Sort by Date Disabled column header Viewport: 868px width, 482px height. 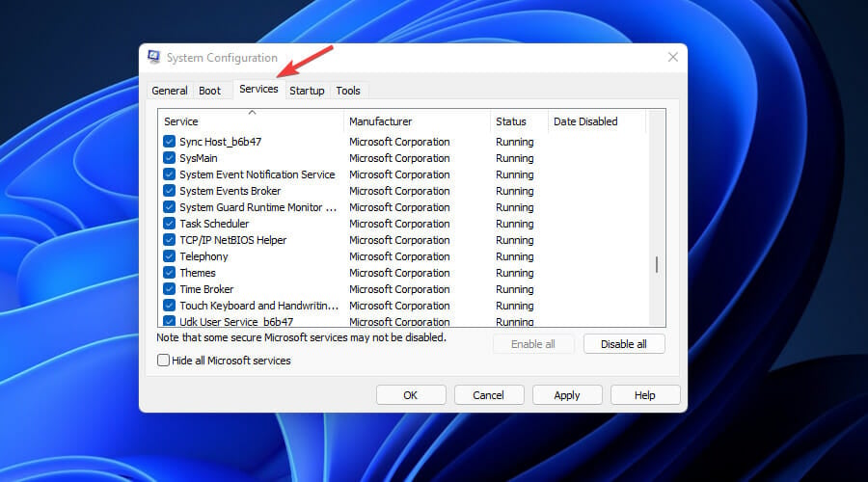[597, 121]
